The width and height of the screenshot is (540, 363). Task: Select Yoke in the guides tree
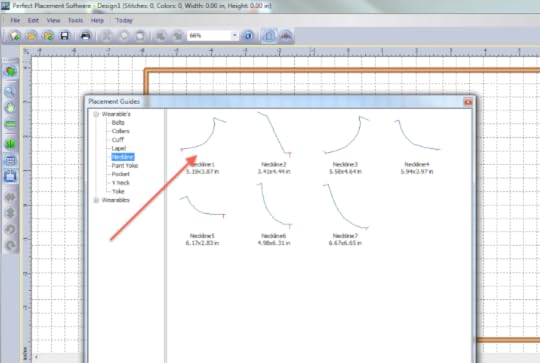(118, 191)
